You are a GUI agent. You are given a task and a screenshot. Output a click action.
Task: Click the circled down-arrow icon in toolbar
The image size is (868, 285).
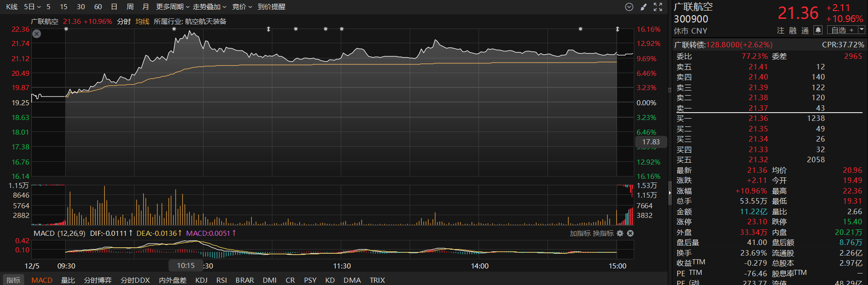click(x=629, y=7)
